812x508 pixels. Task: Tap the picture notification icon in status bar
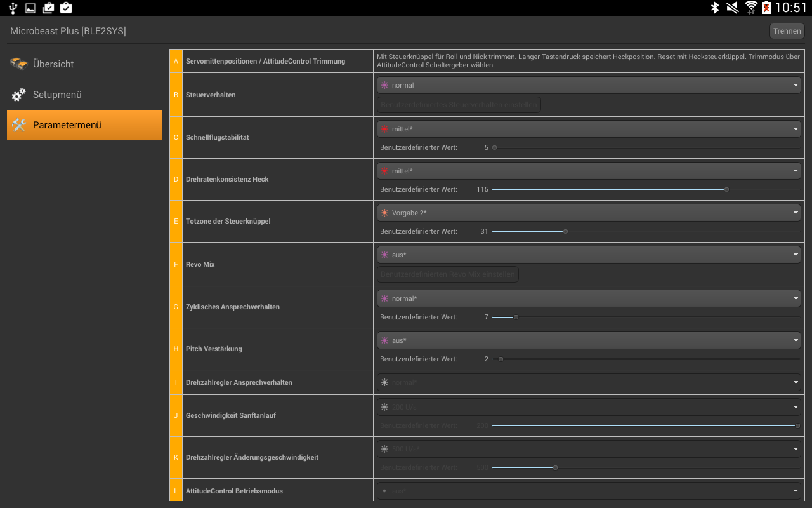coord(30,8)
